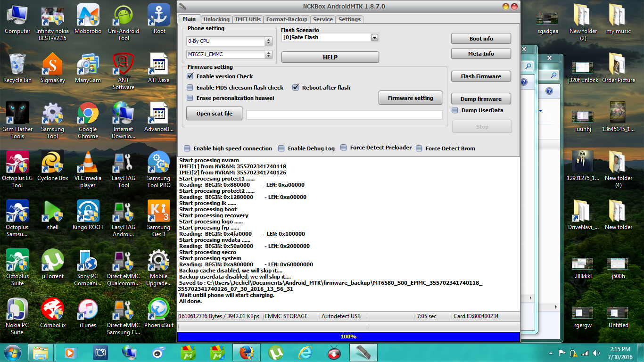Open the Google Chrome desktop shortcut
Viewport: 644px width, 362px height.
(88, 114)
